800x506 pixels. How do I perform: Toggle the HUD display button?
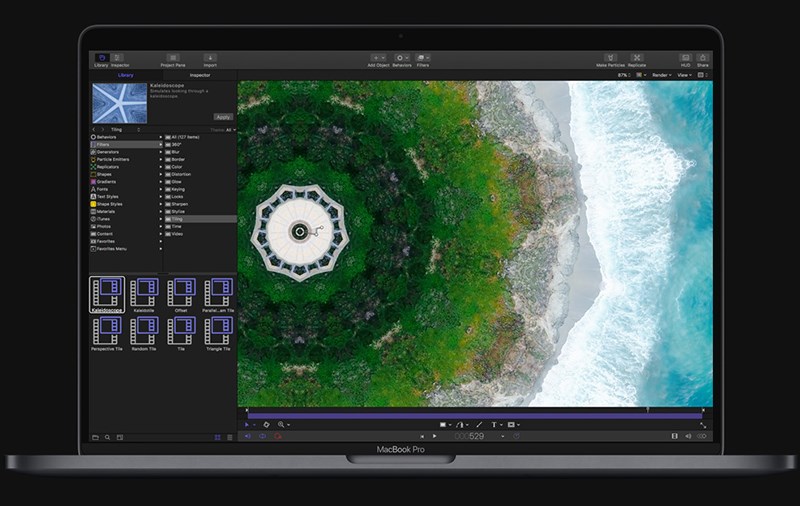pos(686,58)
